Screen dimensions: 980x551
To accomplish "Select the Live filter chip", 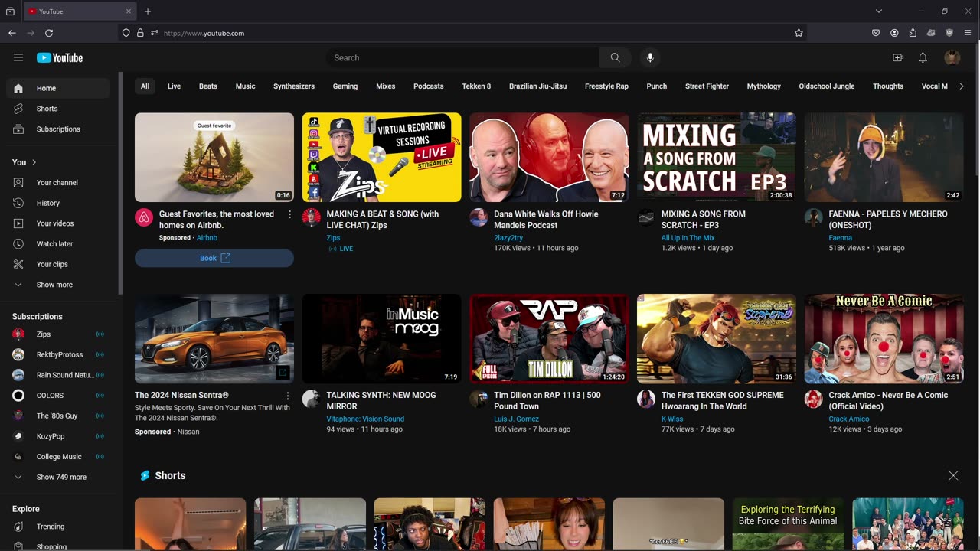I will 174,86.
